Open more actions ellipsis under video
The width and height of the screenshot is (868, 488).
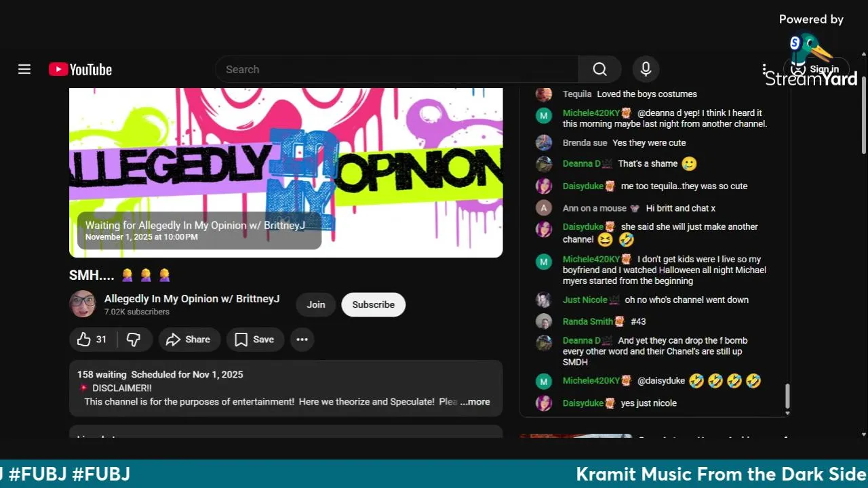point(302,340)
